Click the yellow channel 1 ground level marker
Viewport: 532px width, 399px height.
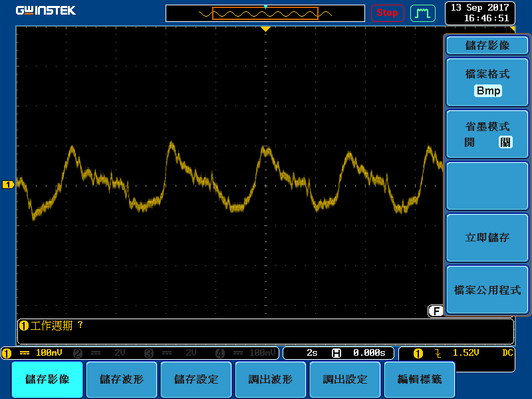pyautogui.click(x=8, y=185)
